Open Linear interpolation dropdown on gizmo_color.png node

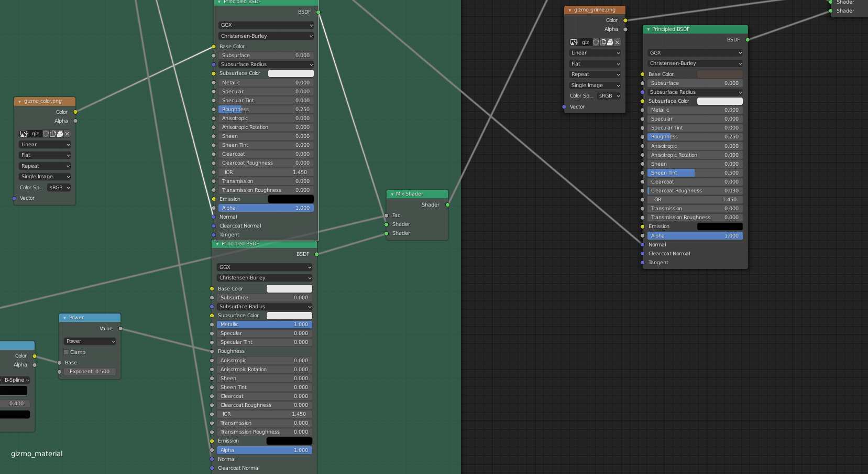(45, 145)
